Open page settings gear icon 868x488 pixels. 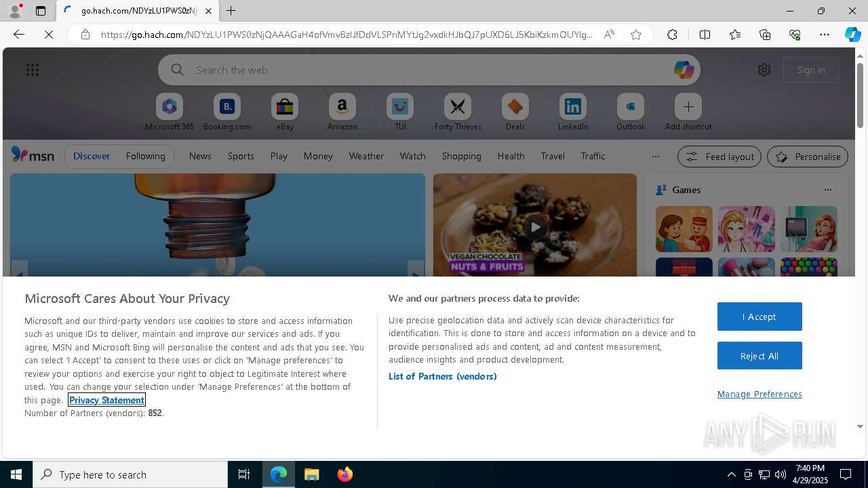tap(764, 70)
